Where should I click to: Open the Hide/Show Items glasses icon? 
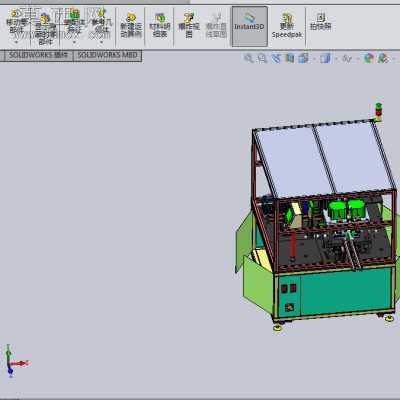click(x=347, y=59)
